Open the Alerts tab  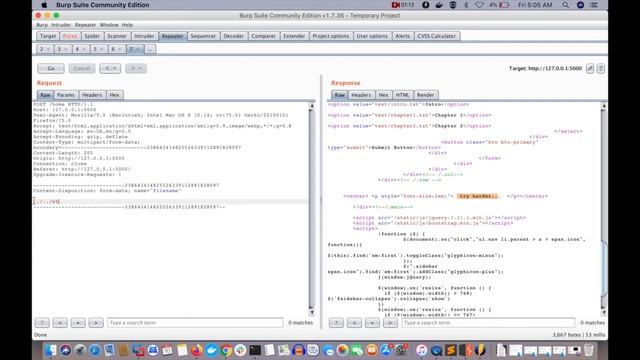(402, 36)
